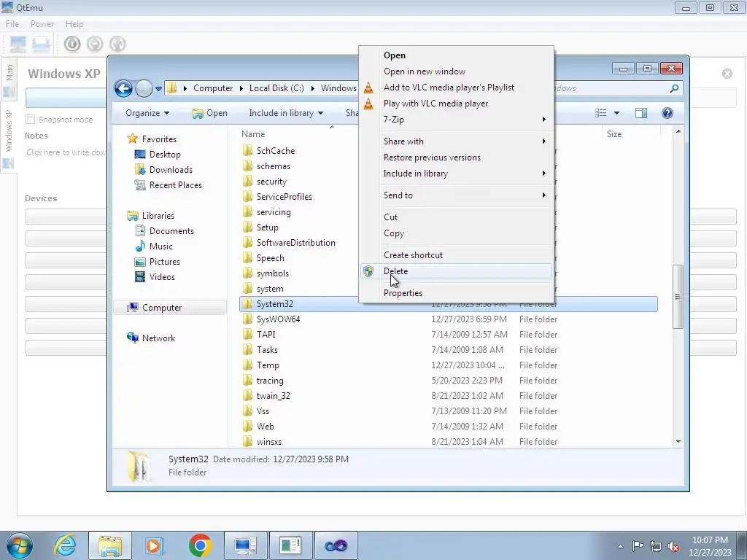Open the view options dropdown arrow
Screen dimensions: 747x560
pos(616,113)
